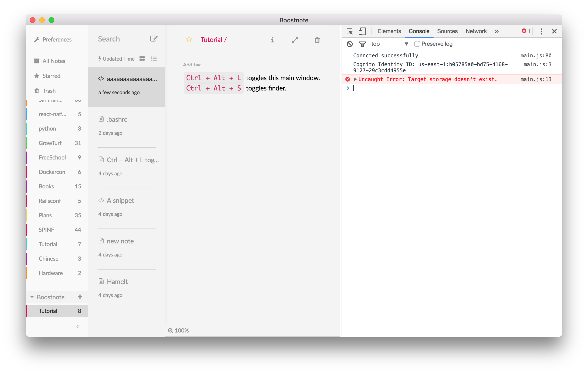Image resolution: width=588 pixels, height=374 pixels.
Task: Expand the Uncaught Error message
Action: click(355, 79)
